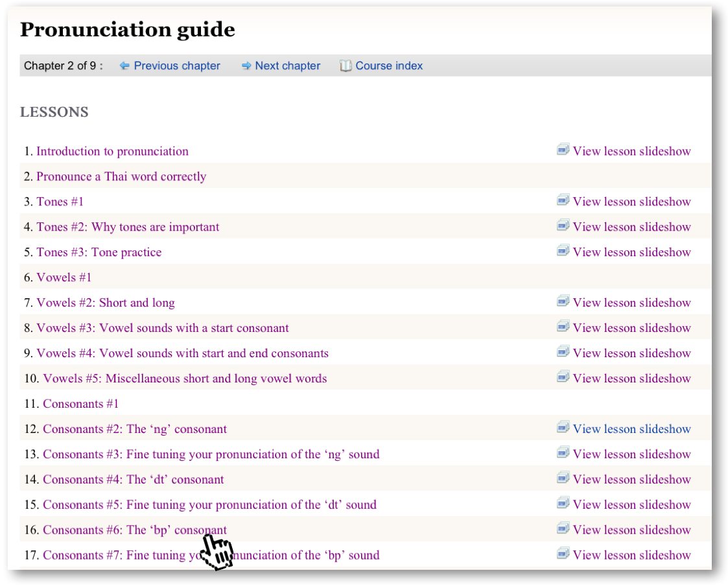Click 'View lesson slideshow' text for Consonants #4
The width and height of the screenshot is (728, 586).
point(631,479)
